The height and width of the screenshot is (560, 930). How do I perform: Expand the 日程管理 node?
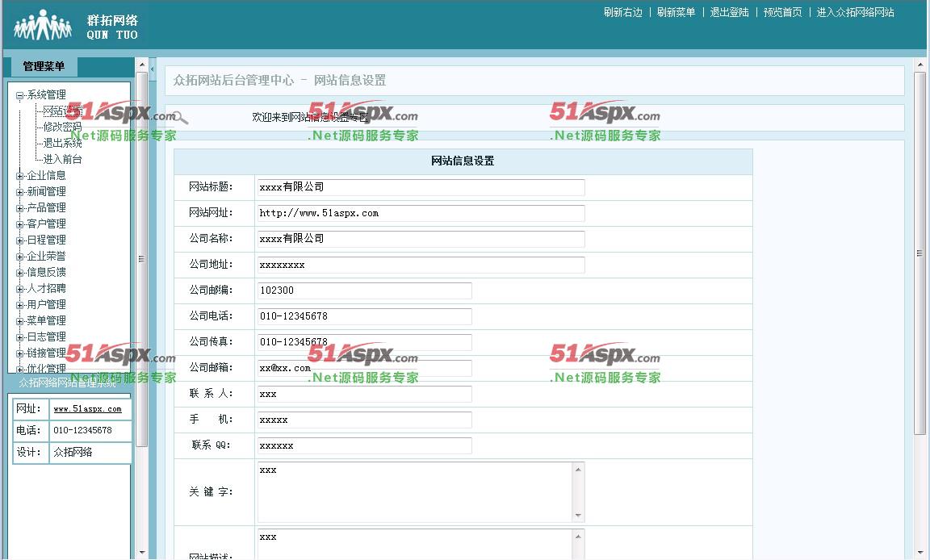click(x=19, y=240)
